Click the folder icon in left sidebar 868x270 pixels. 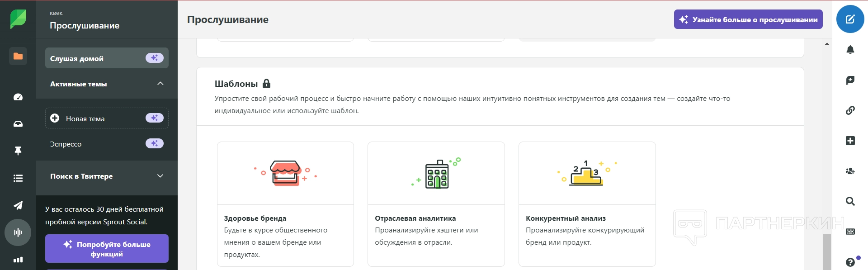click(x=18, y=56)
